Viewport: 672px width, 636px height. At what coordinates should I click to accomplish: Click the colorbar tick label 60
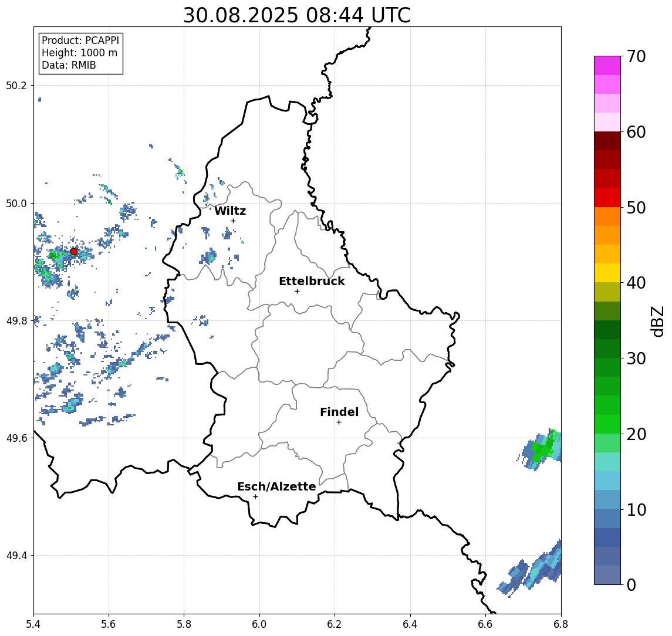[636, 132]
